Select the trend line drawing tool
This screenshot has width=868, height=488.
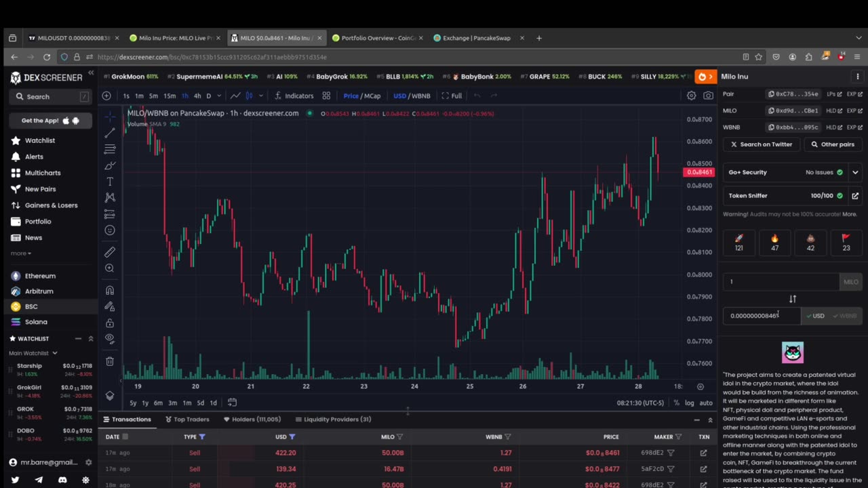coord(110,133)
